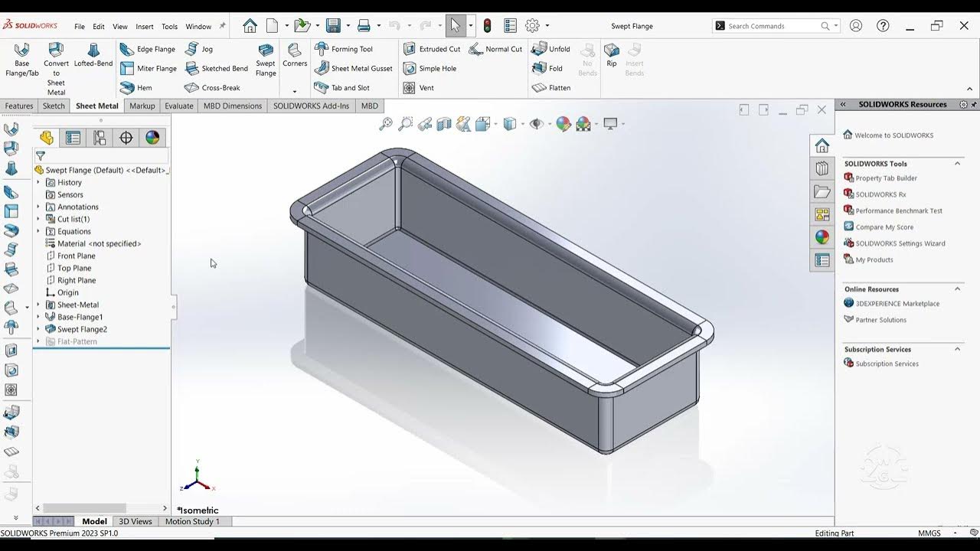
Task: Open the File menu
Action: click(80, 27)
